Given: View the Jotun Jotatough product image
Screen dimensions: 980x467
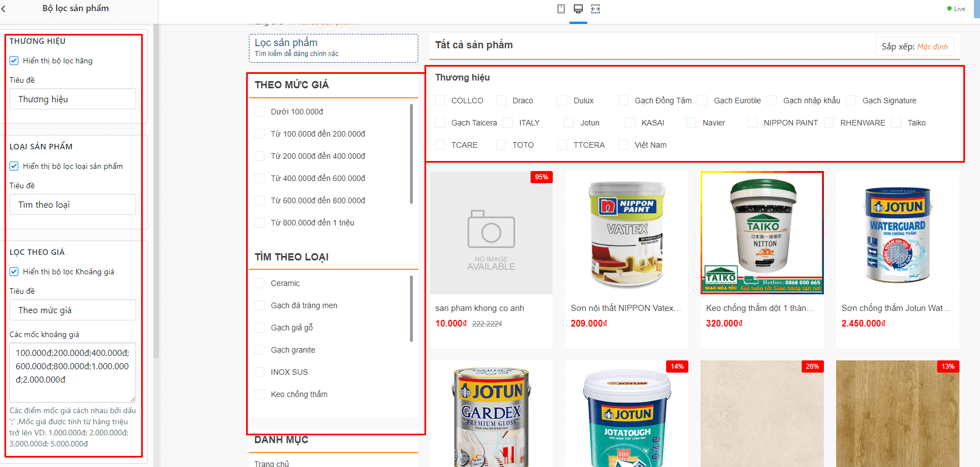Looking at the screenshot, I should pos(627,414).
